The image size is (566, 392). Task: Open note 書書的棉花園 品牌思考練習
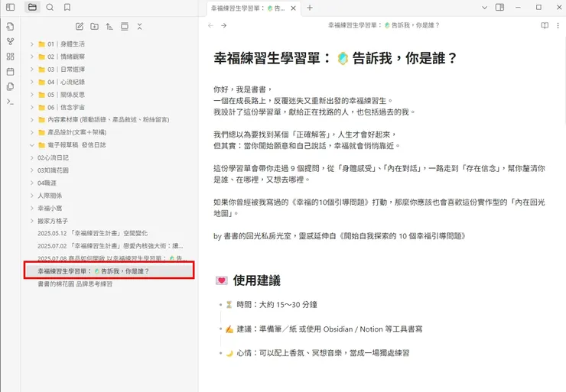(109, 284)
